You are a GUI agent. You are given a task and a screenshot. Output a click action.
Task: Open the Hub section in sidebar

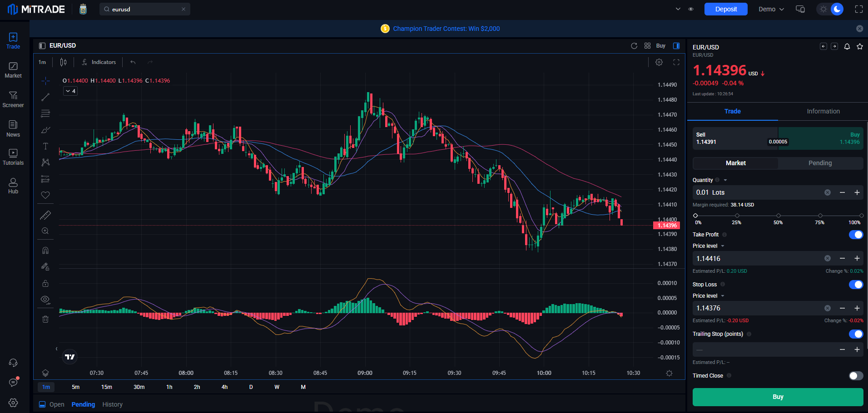coord(13,186)
